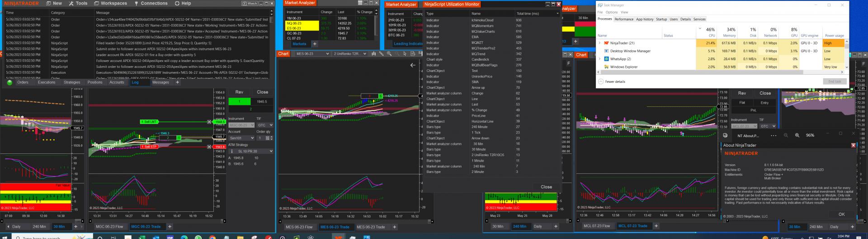Click the back arrow on the MES chart
The width and height of the screenshot is (868, 239).
(x=412, y=65)
